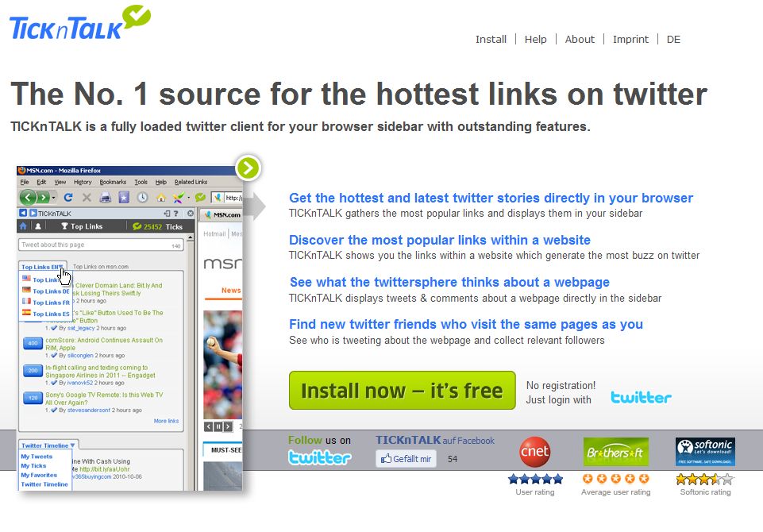
Task: Click the cnet logo badge
Action: [535, 452]
